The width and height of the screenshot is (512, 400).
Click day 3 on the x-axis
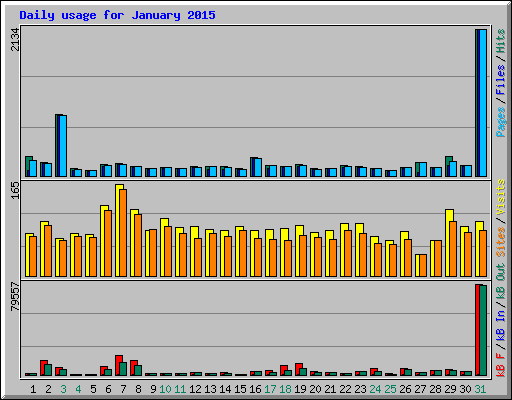(63, 389)
